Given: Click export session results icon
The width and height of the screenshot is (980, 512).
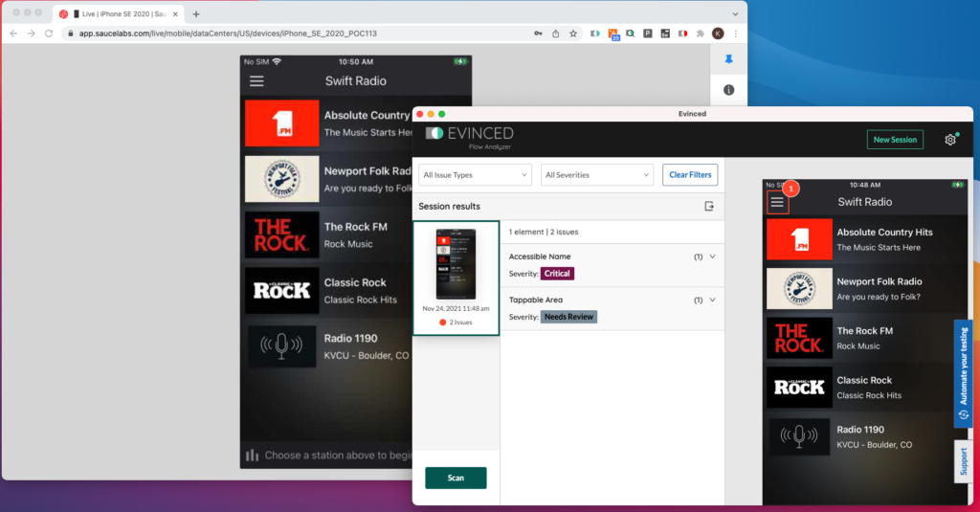Looking at the screenshot, I should (x=709, y=207).
